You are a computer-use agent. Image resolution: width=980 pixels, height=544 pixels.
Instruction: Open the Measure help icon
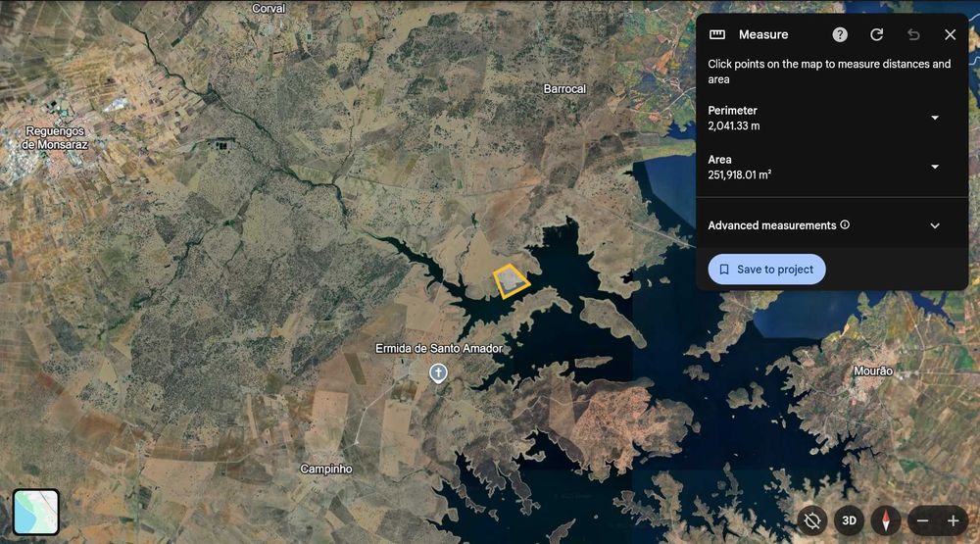click(x=840, y=34)
